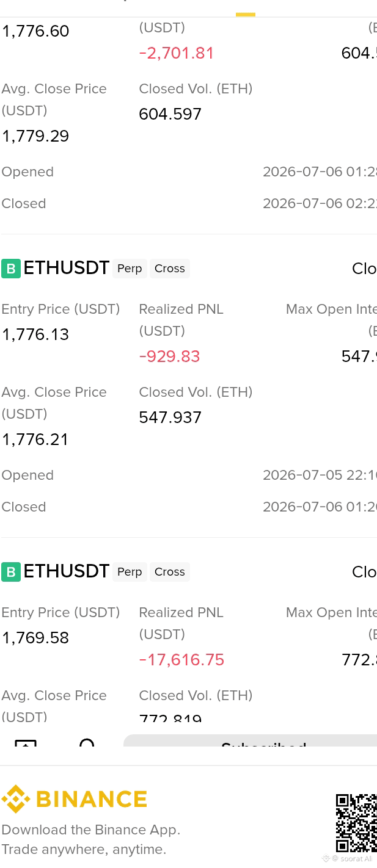This screenshot has width=377, height=868.
Task: Click the Subscribed button
Action: [x=251, y=741]
